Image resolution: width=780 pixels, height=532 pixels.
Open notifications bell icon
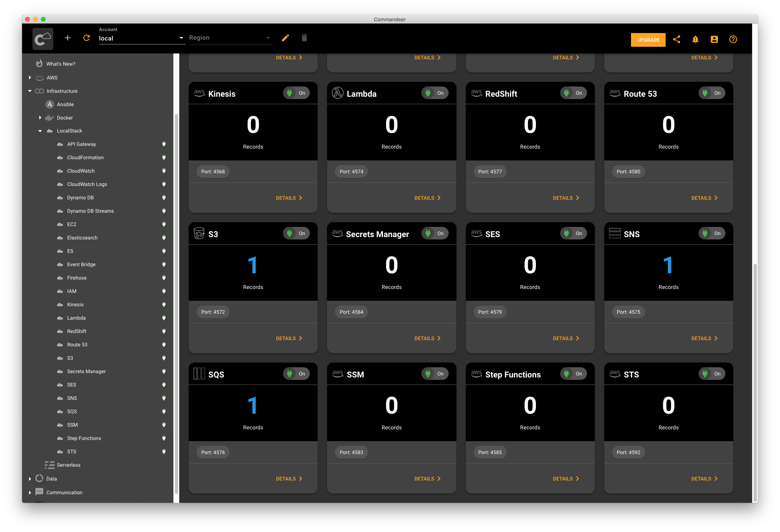pyautogui.click(x=695, y=39)
